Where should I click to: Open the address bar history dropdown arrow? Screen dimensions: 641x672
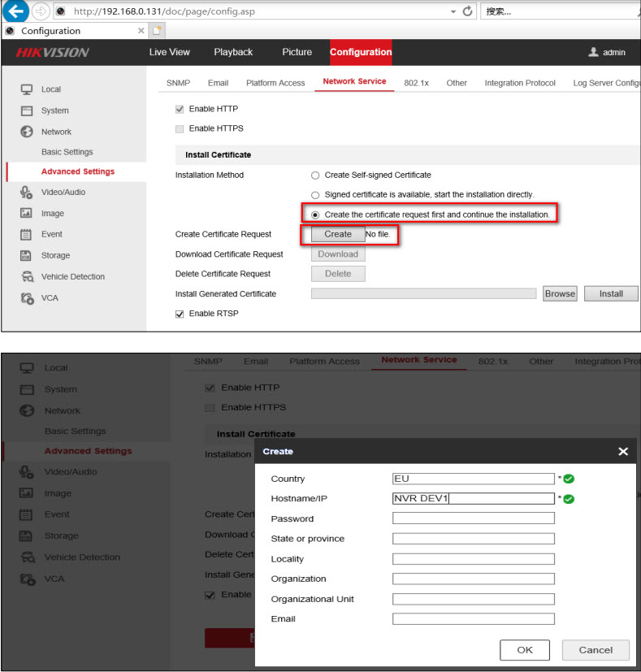[453, 11]
